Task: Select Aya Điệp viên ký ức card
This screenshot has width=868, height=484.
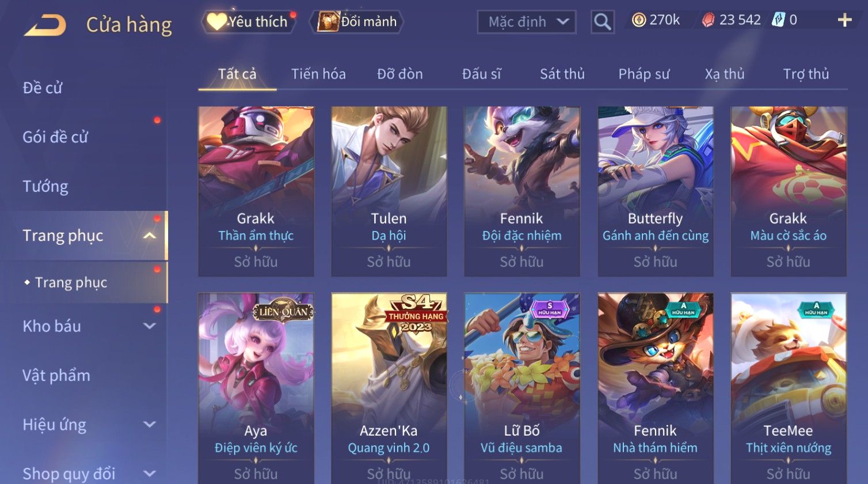Action: 256,388
